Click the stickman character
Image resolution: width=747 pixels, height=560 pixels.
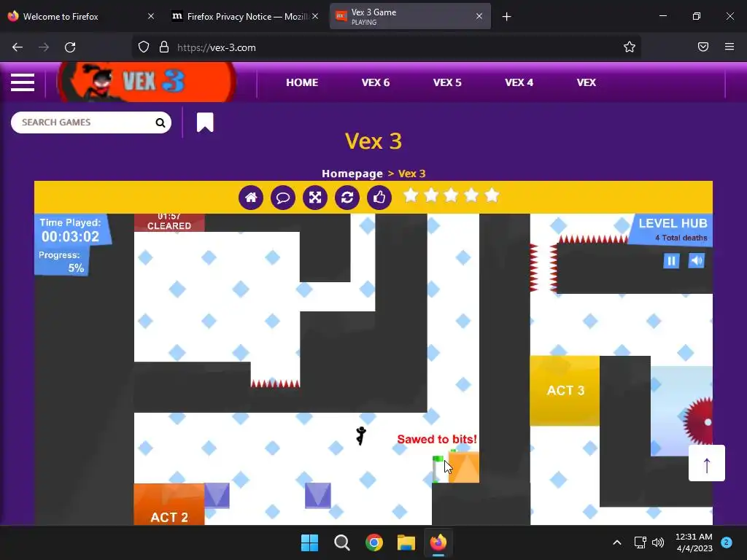click(x=361, y=436)
